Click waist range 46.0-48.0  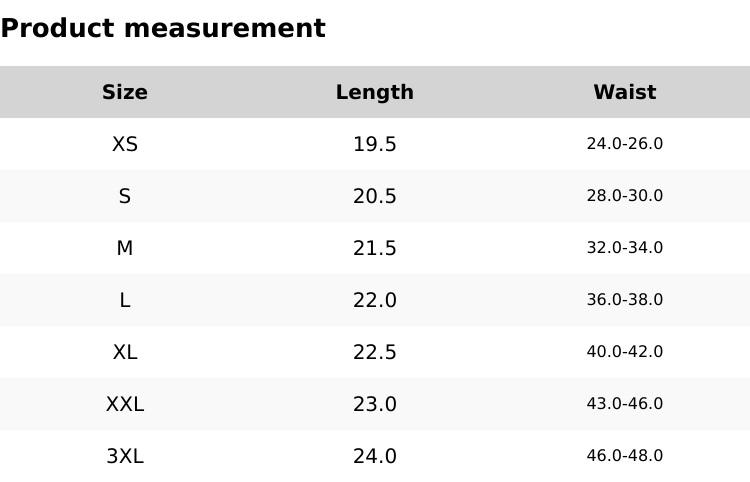[x=625, y=456]
